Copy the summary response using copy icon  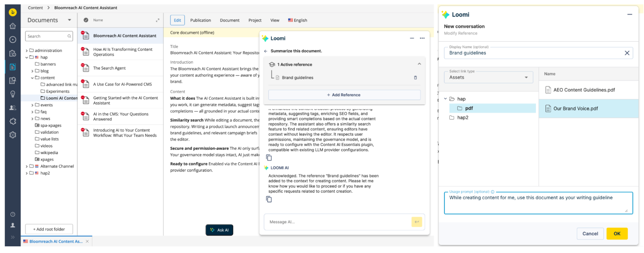coord(269,158)
